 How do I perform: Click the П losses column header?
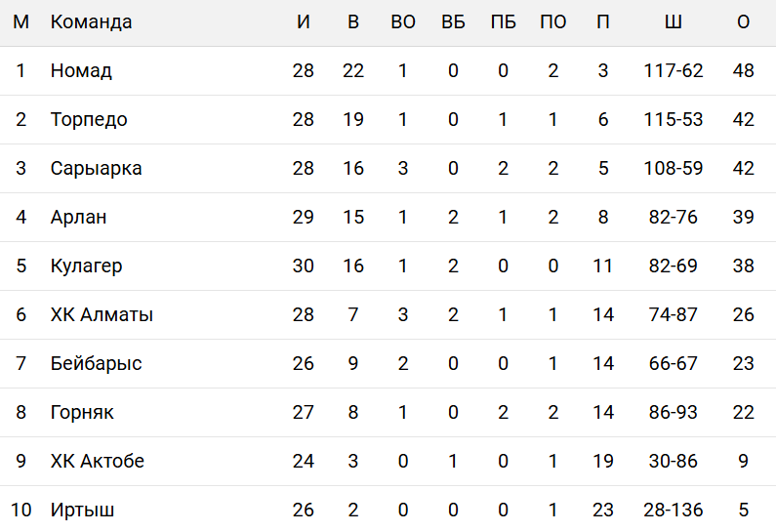point(603,22)
